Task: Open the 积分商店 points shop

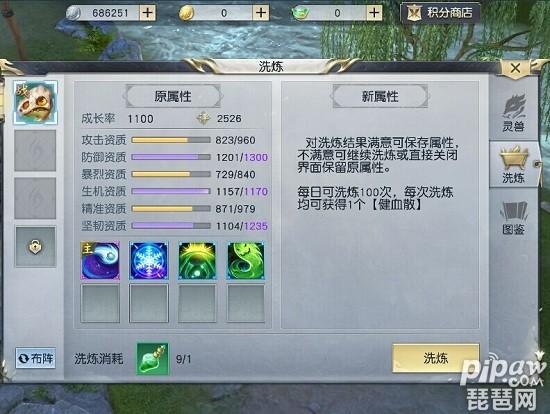Action: tap(440, 13)
